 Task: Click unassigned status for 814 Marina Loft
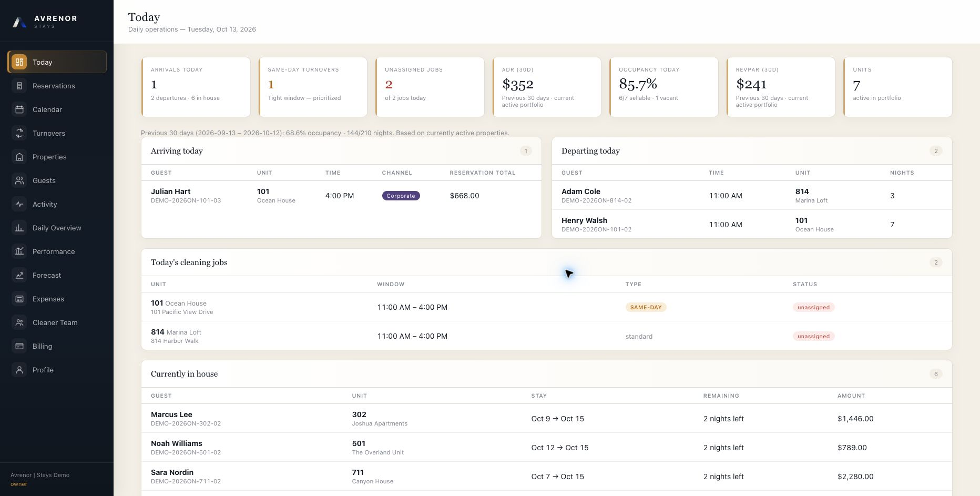[x=813, y=336]
